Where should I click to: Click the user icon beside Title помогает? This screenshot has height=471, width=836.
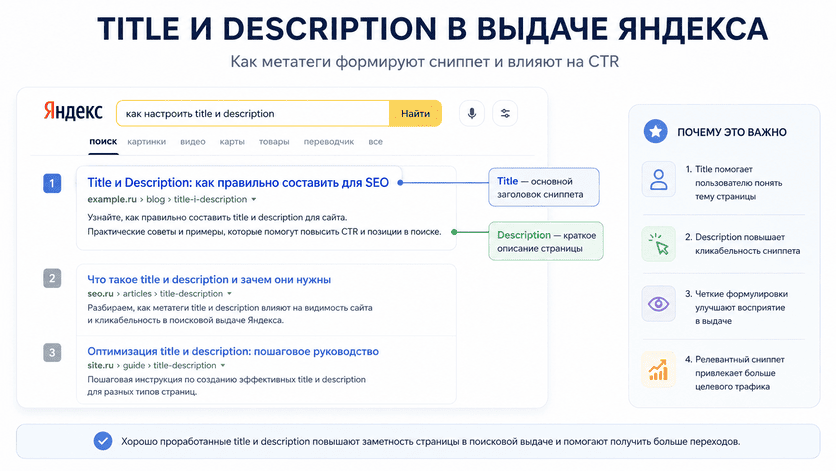(658, 180)
